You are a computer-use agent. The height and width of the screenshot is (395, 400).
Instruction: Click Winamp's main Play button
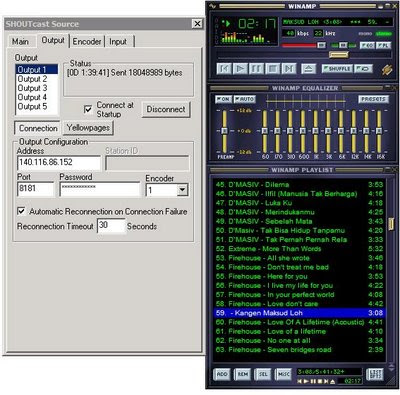tap(240, 69)
